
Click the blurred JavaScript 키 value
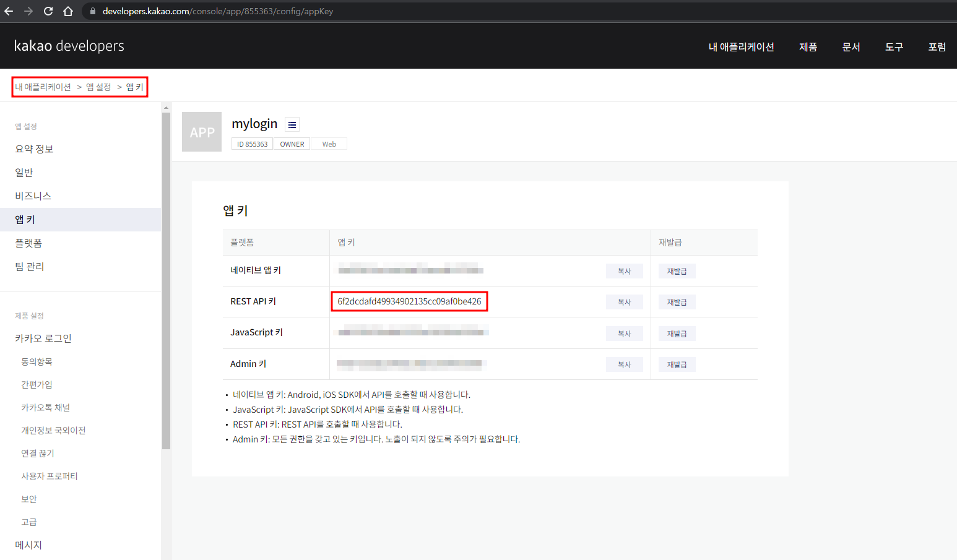(413, 332)
